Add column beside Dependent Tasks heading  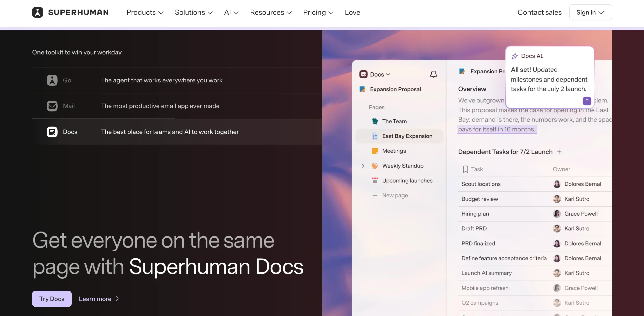click(x=559, y=152)
